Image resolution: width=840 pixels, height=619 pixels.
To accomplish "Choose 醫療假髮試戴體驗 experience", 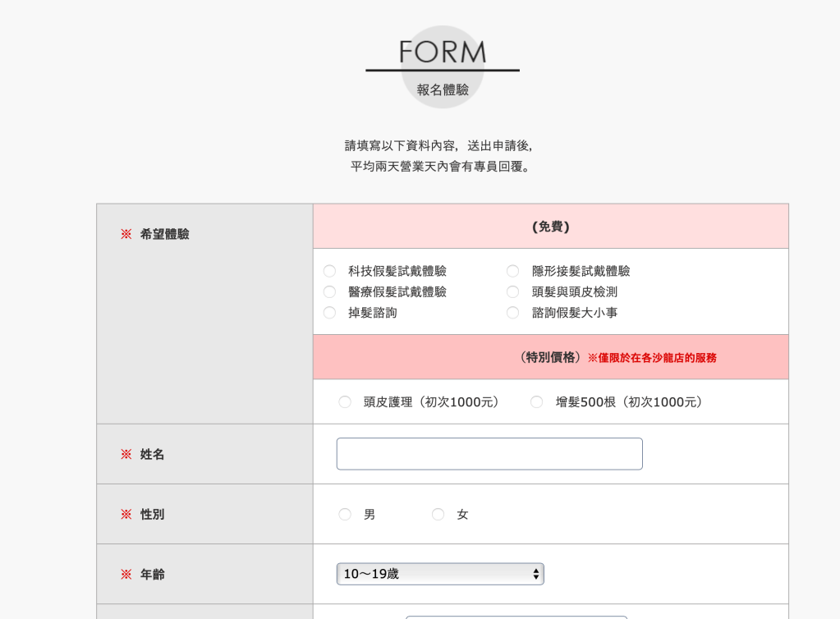I will pyautogui.click(x=329, y=291).
